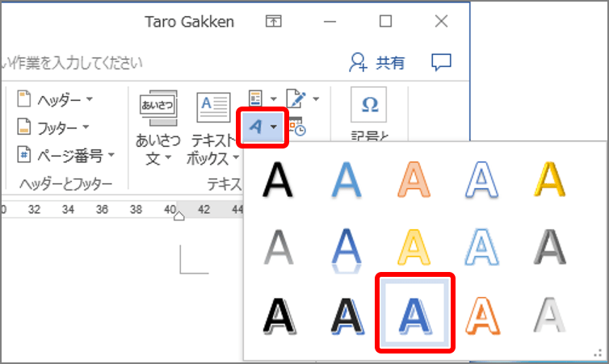609x364 pixels.
Task: Choose the light blue fill WordArt style
Action: point(346,181)
